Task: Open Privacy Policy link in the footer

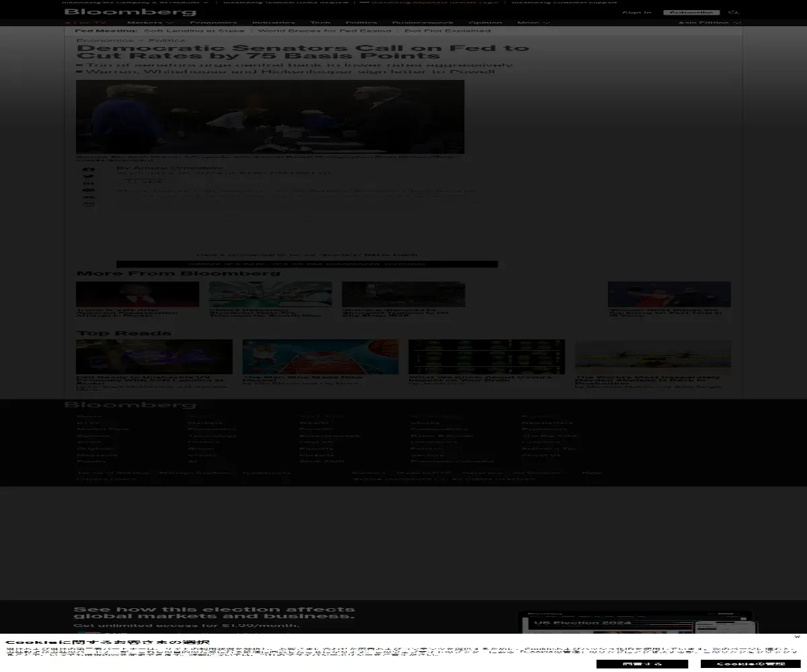Action: click(106, 479)
